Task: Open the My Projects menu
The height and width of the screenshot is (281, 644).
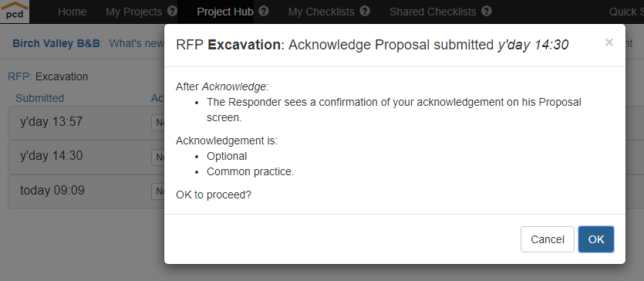Action: tap(134, 12)
